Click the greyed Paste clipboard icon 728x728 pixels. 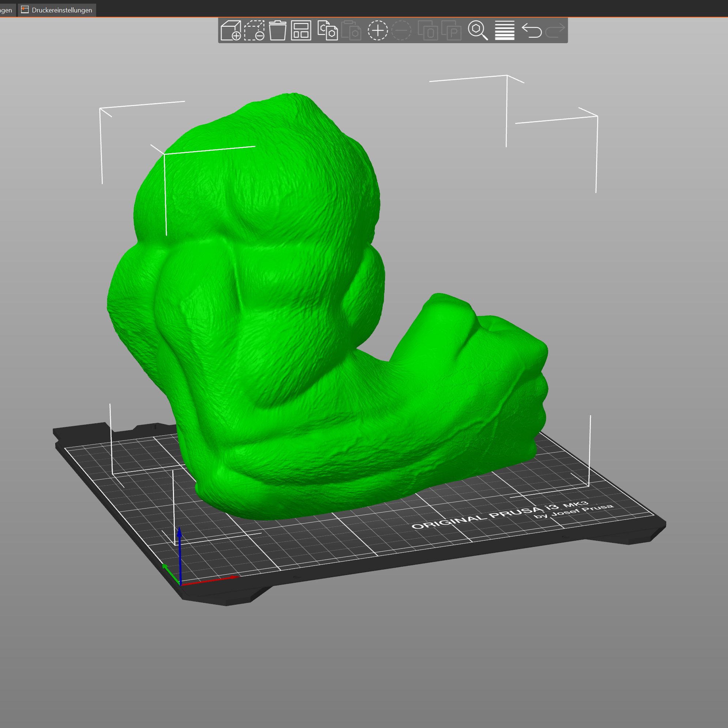pos(351,30)
